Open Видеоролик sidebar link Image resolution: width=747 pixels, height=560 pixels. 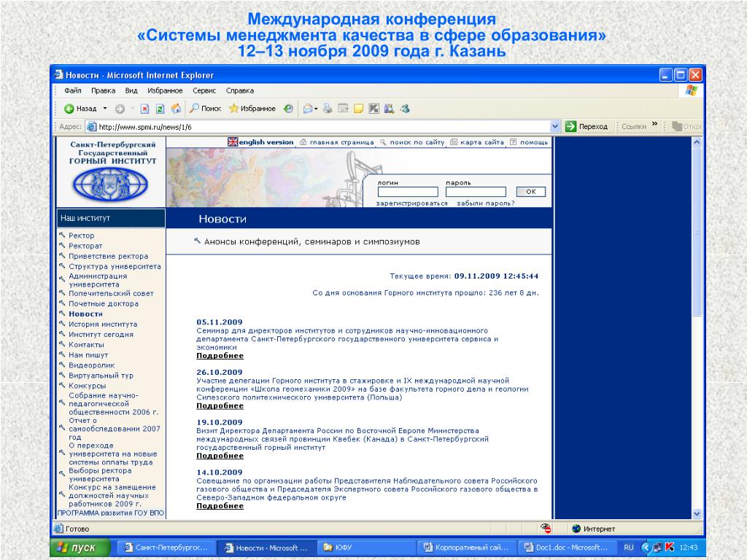tap(92, 365)
